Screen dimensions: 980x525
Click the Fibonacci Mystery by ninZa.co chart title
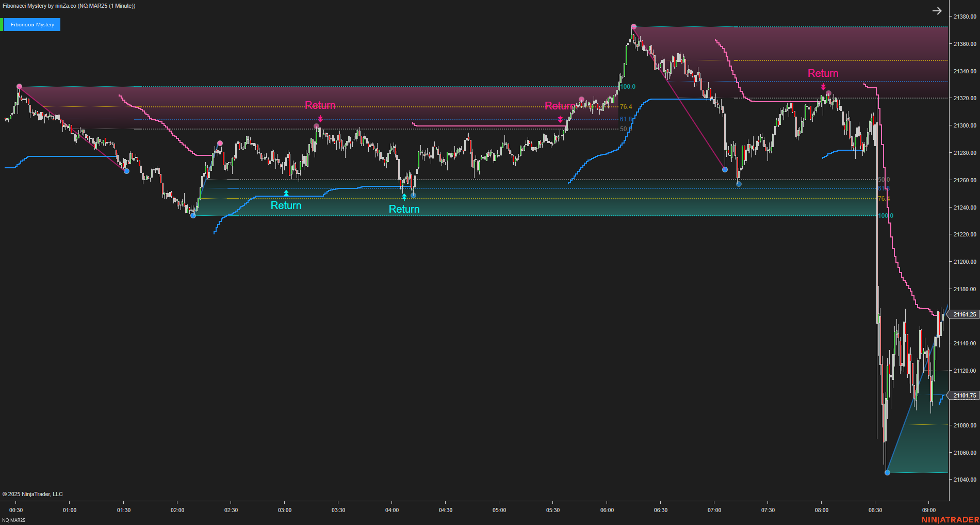coord(67,6)
